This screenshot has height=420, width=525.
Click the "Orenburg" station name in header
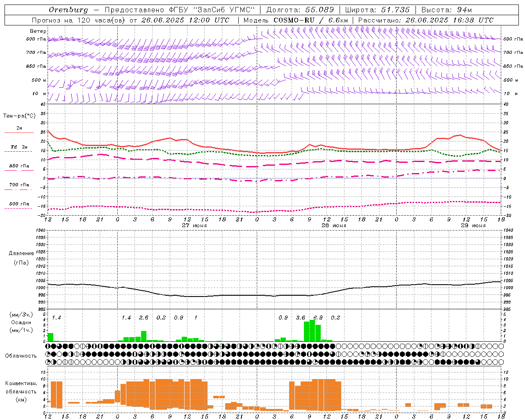tap(68, 10)
